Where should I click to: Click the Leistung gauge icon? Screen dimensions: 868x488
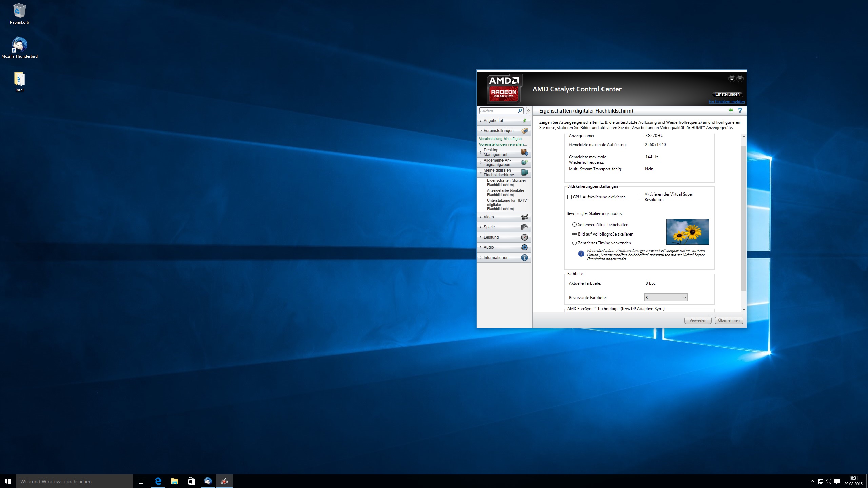click(524, 237)
